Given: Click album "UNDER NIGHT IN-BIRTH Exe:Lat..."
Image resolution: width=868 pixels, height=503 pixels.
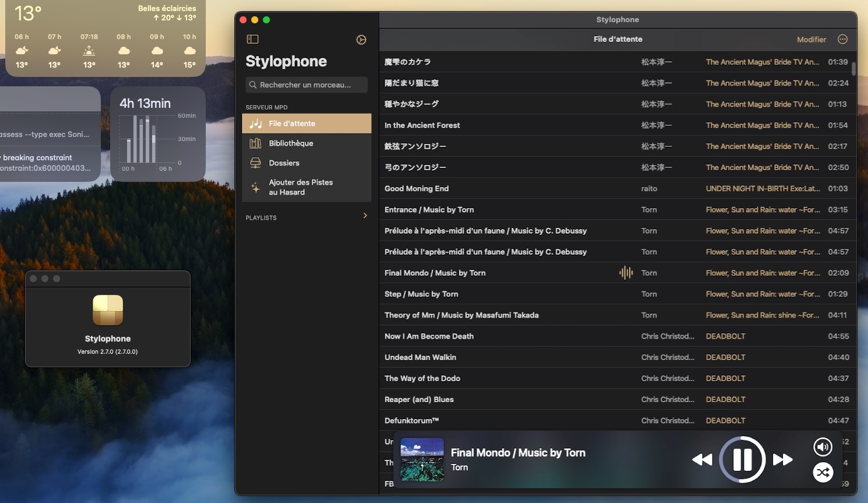Looking at the screenshot, I should pos(762,189).
